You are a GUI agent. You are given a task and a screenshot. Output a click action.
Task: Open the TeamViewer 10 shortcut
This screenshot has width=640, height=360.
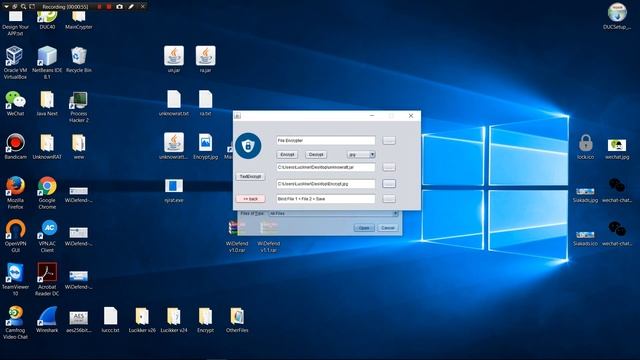(x=15, y=279)
